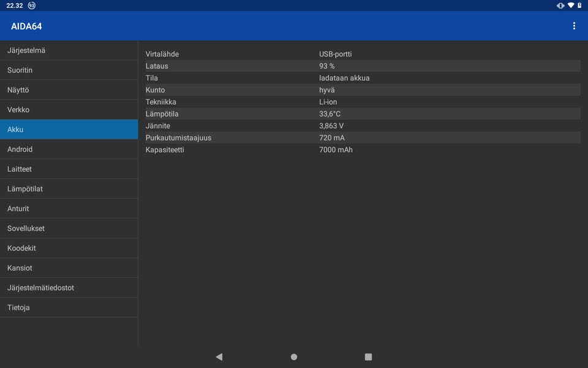Select the Lataus row label

tap(157, 66)
